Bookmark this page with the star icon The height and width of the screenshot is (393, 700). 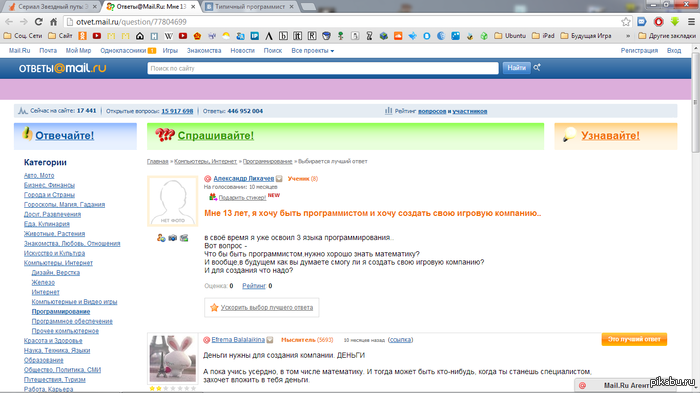[x=626, y=21]
